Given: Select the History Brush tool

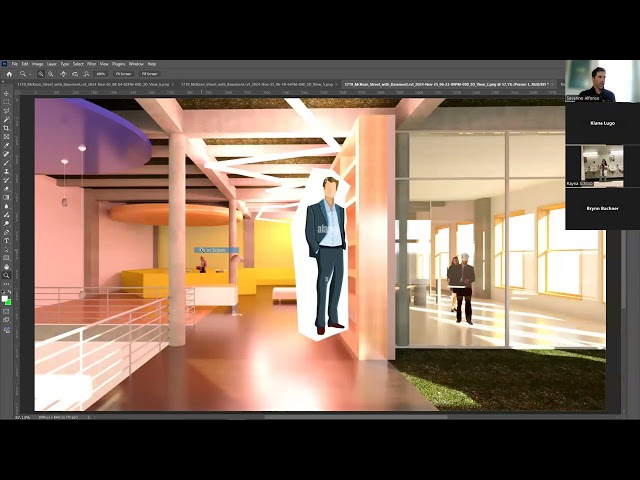Looking at the screenshot, I should 7,180.
